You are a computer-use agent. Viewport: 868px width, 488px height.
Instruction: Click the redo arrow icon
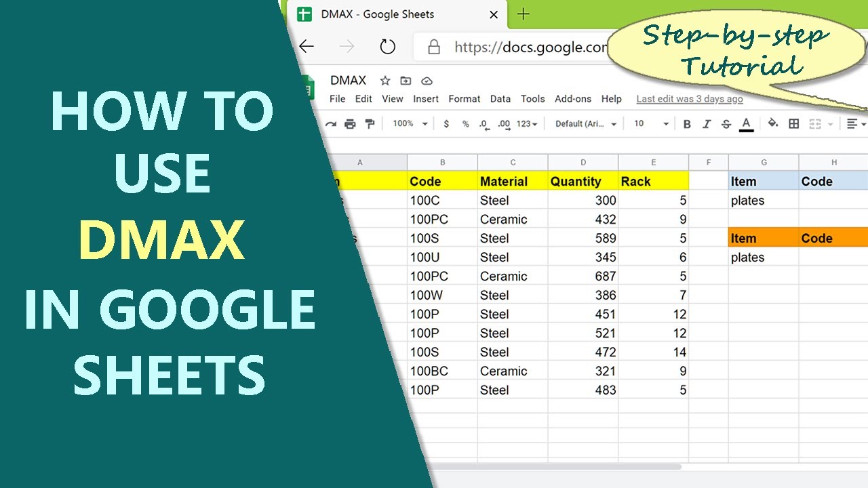pyautogui.click(x=331, y=124)
